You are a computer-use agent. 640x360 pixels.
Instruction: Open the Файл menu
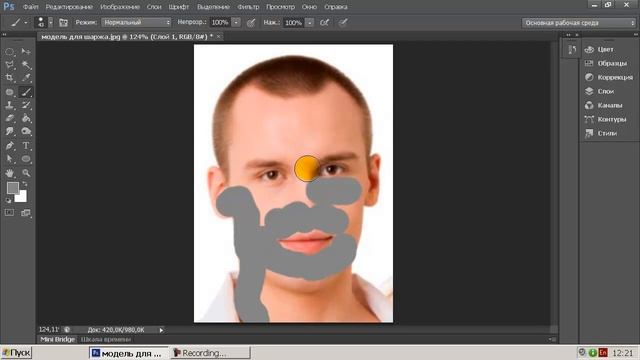pyautogui.click(x=31, y=7)
